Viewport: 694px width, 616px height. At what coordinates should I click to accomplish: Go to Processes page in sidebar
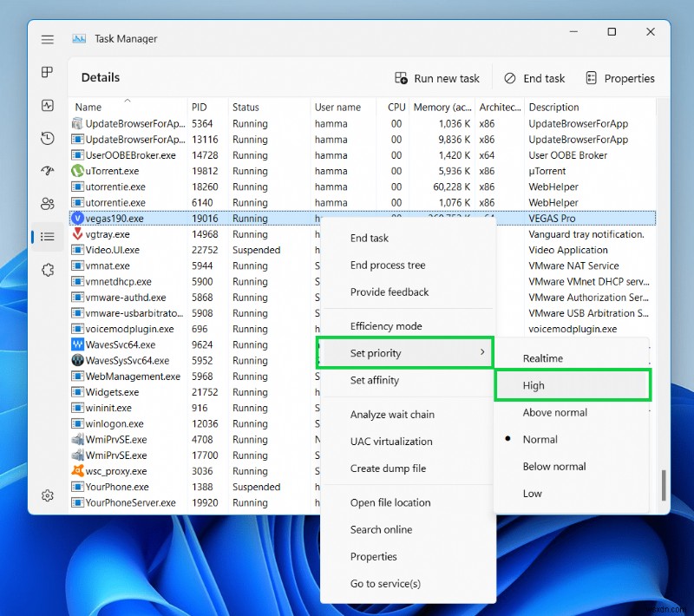point(48,72)
